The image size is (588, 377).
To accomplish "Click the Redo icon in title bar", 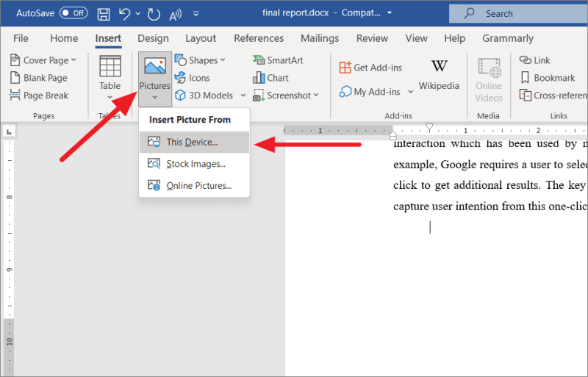I will [154, 14].
